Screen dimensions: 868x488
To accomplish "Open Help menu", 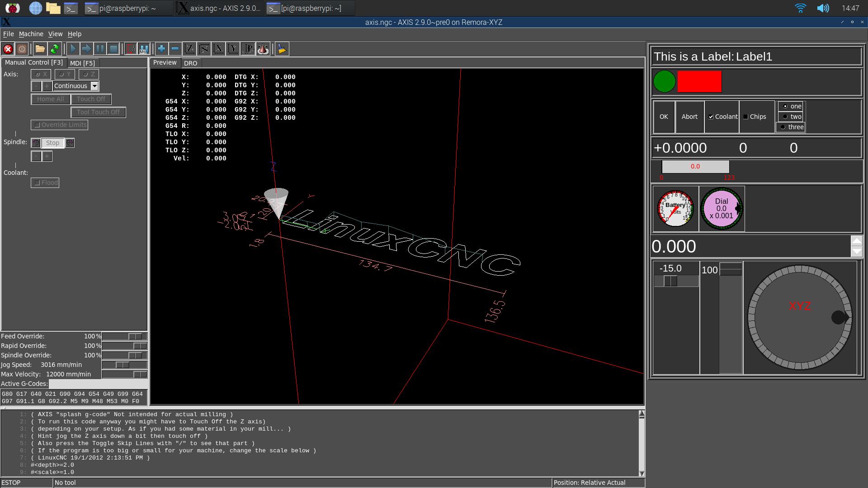I will pyautogui.click(x=75, y=34).
